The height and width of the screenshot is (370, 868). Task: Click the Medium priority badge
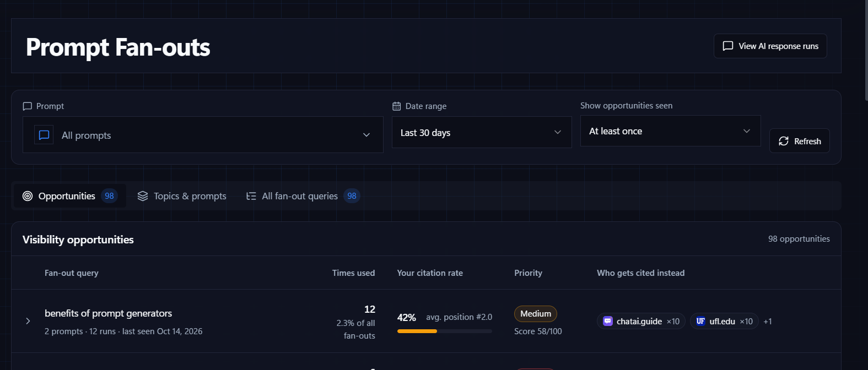click(536, 314)
